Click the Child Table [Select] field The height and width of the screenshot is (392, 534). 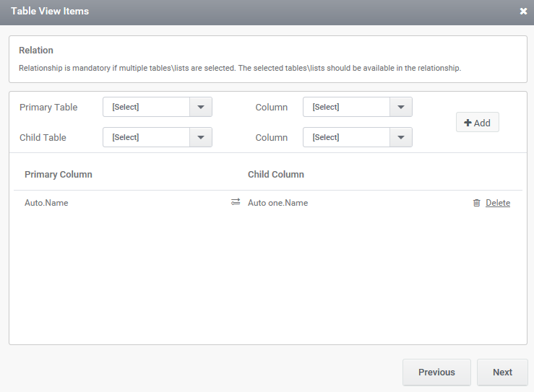(x=147, y=137)
